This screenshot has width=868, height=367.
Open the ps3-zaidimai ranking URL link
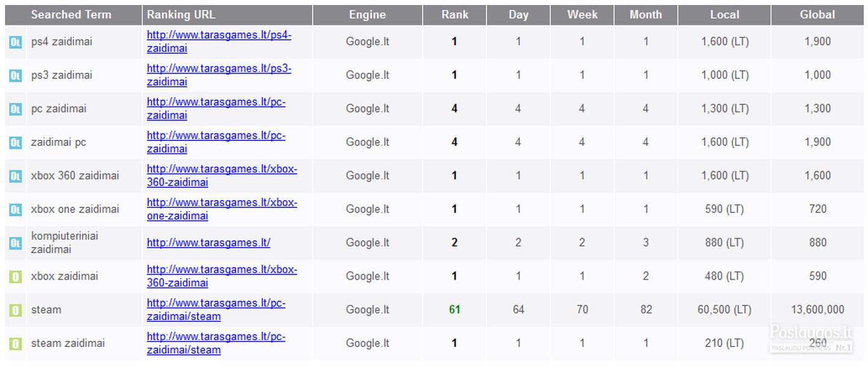coord(219,69)
